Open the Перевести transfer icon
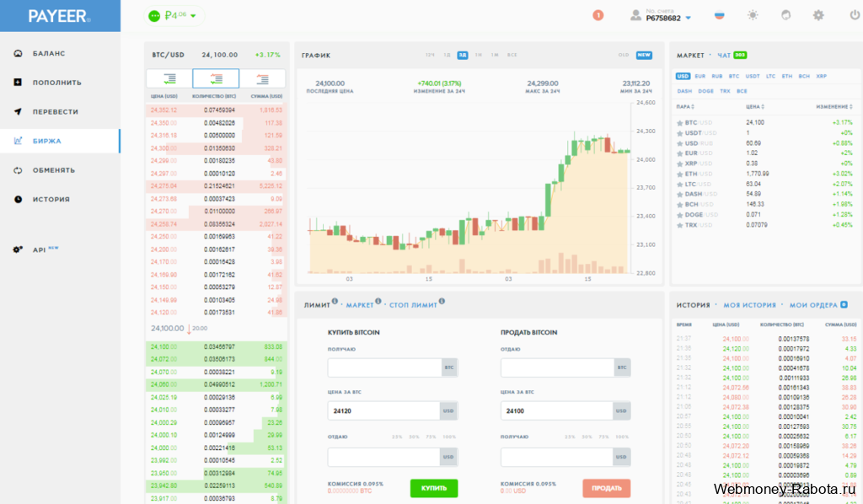 tap(18, 112)
